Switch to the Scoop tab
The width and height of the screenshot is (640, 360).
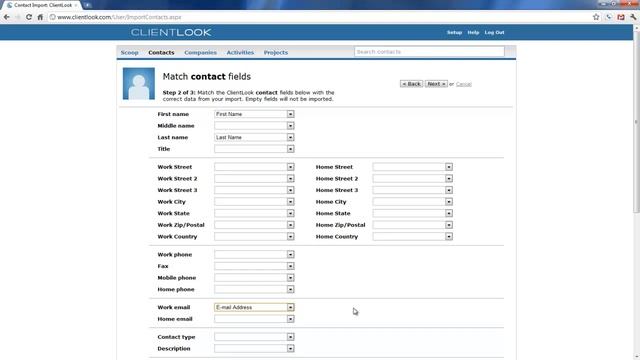click(x=129, y=52)
